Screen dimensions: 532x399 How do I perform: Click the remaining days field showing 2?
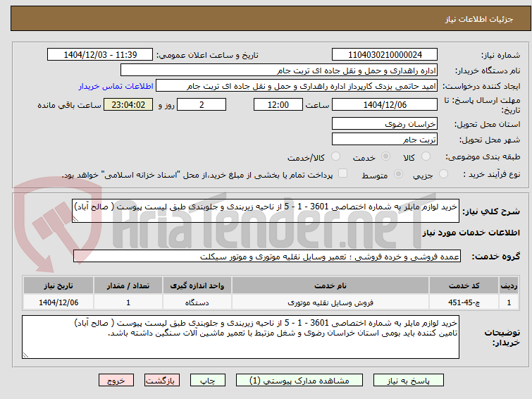click(x=202, y=104)
